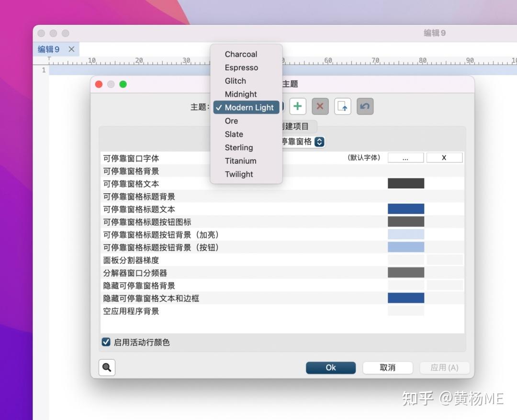The height and width of the screenshot is (420, 517).
Task: Open the magnifier search tool at bottom left
Action: pyautogui.click(x=106, y=367)
